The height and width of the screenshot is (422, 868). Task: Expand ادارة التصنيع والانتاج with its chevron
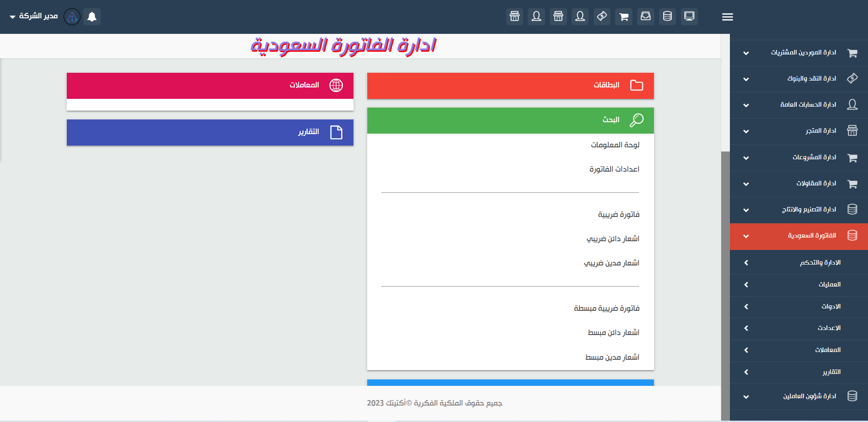[746, 210]
